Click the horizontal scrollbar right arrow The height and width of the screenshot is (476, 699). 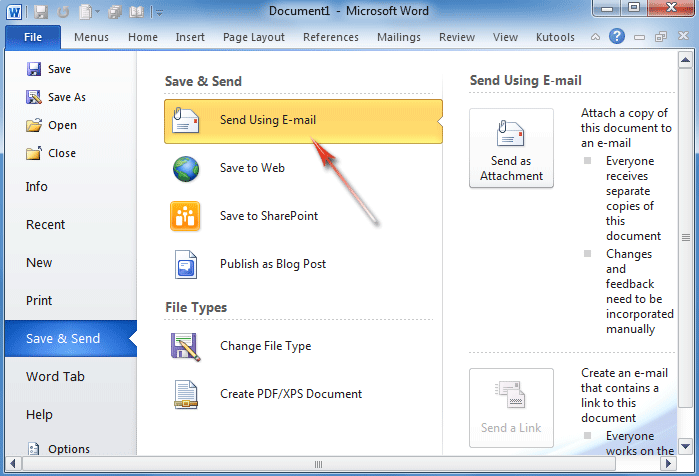tap(669, 464)
